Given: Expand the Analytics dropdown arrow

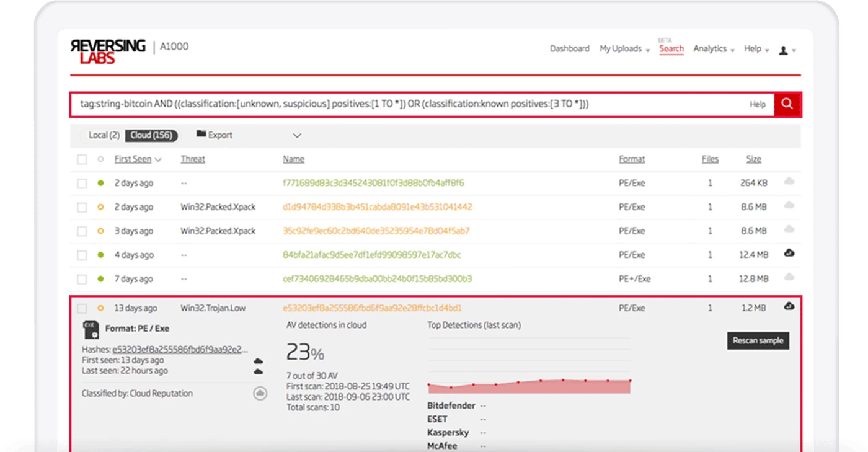Looking at the screenshot, I should [x=732, y=51].
